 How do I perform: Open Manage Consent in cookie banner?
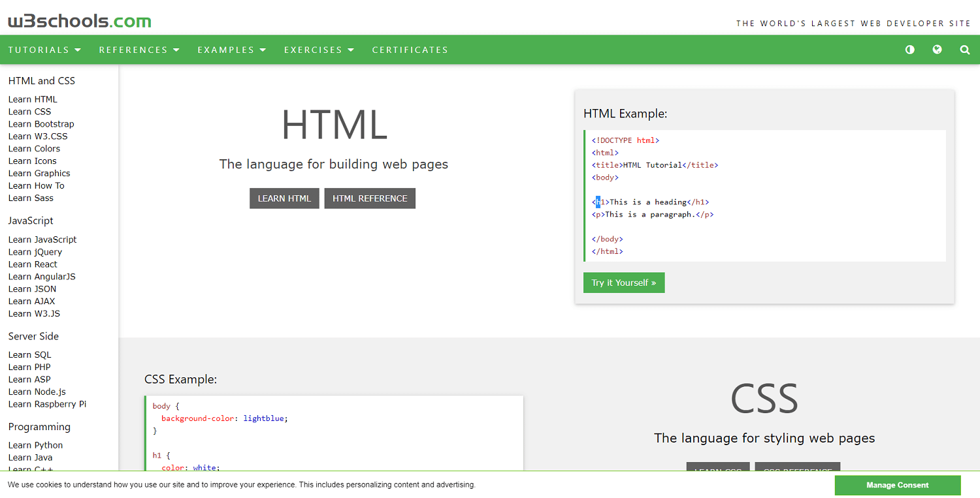click(x=898, y=485)
